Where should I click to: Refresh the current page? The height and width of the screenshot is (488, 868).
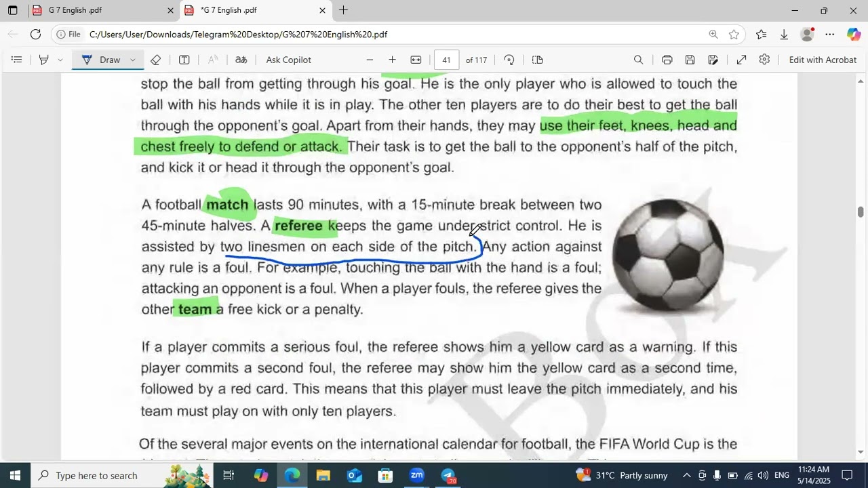35,35
